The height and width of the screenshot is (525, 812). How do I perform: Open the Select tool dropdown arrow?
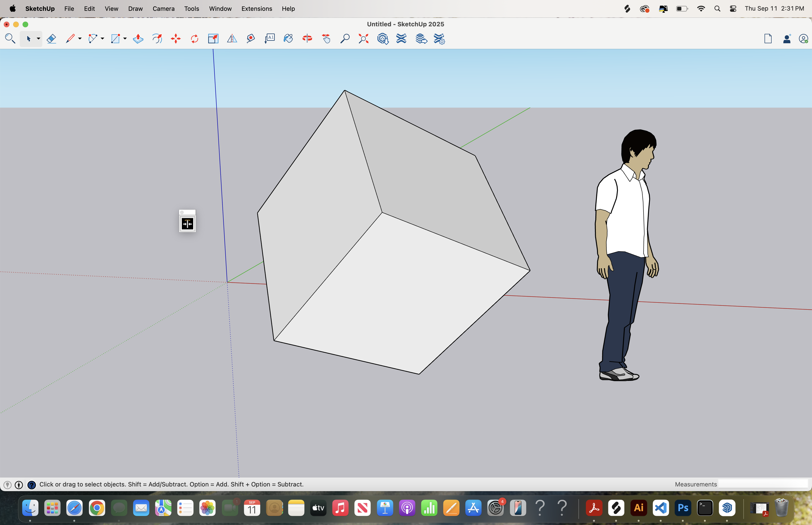coord(38,39)
